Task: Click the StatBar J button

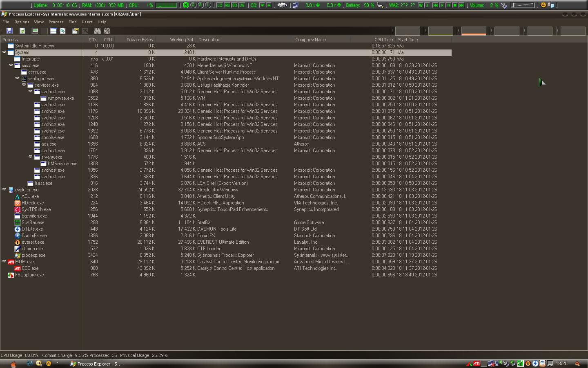Action: point(427,5)
